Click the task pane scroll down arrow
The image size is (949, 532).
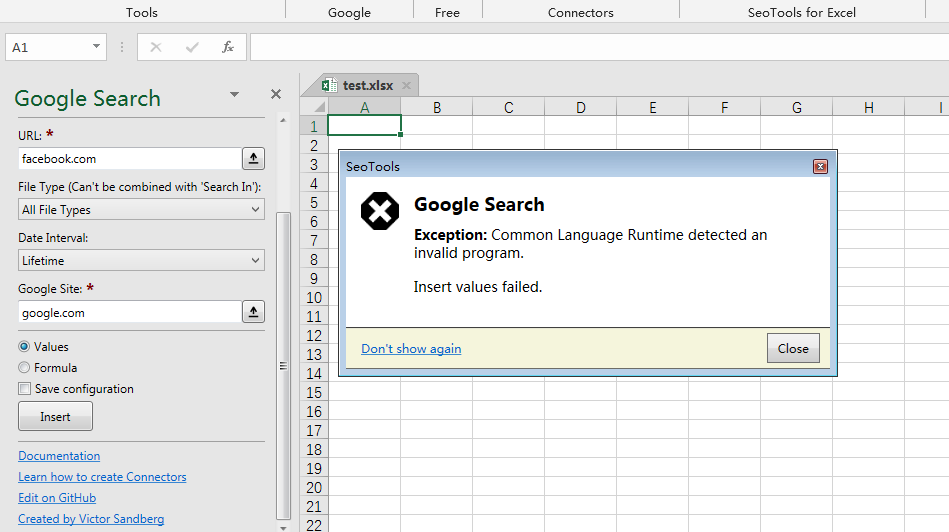283,528
